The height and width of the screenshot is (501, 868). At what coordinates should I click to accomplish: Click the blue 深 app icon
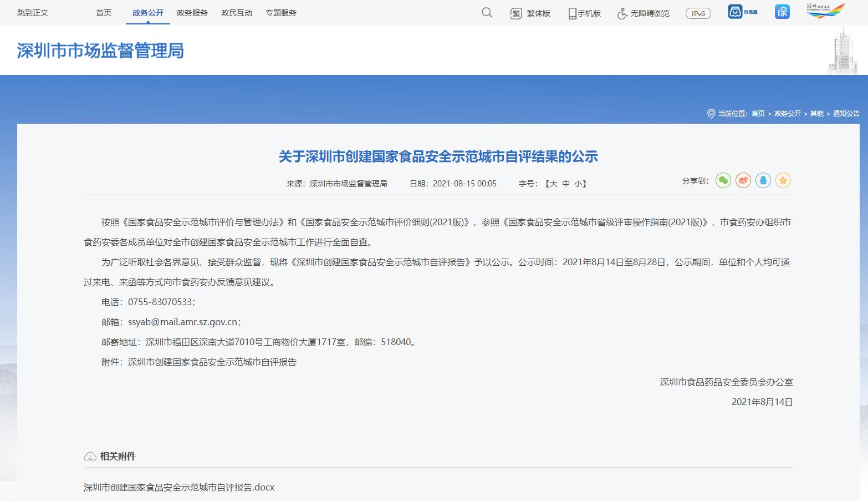[x=782, y=12]
